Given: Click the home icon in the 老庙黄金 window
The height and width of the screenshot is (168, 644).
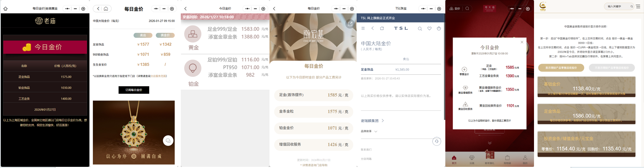Looking at the screenshot, I should 5,9.
